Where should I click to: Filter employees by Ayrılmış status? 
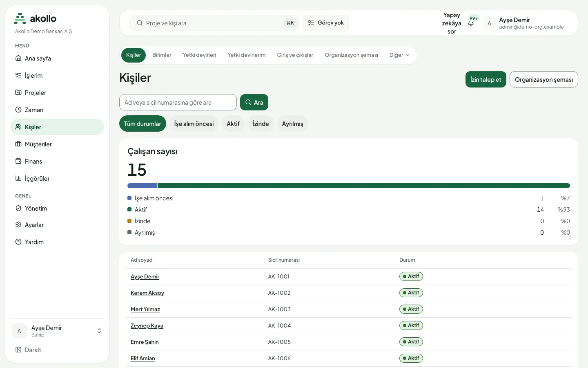pyautogui.click(x=292, y=123)
